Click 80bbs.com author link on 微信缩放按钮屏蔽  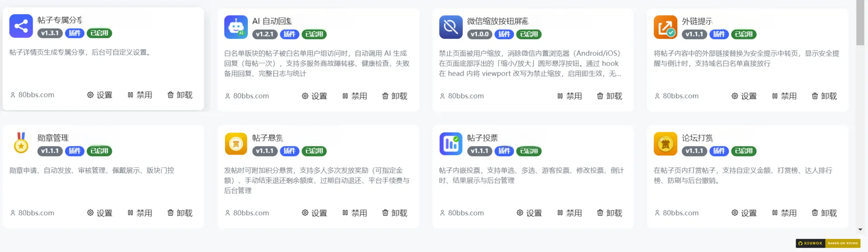pos(462,96)
